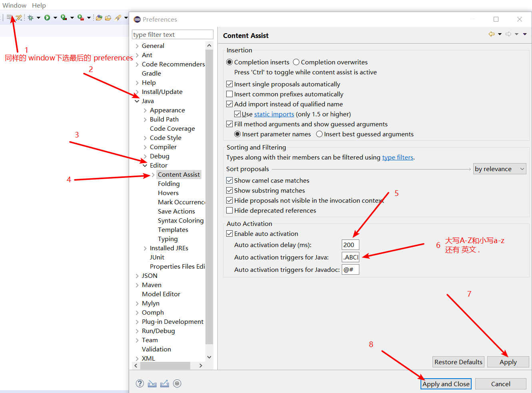Click the Oomph preference recorder icon
This screenshot has height=393, width=532.
point(177,383)
